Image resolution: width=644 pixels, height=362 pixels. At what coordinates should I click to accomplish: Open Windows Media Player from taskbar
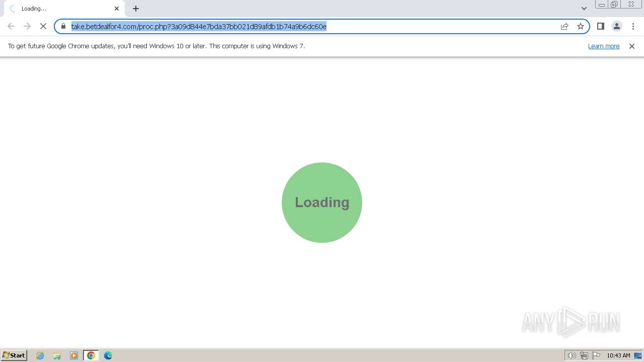[74, 355]
